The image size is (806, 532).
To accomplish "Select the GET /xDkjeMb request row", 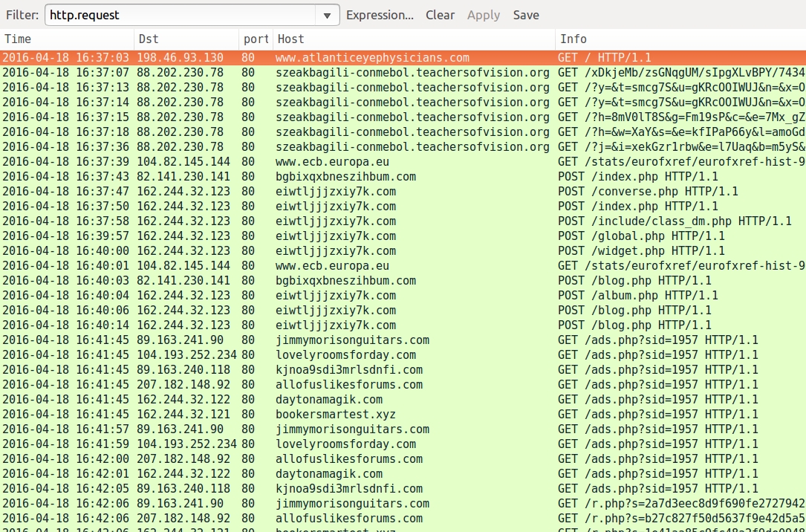I will click(680, 73).
